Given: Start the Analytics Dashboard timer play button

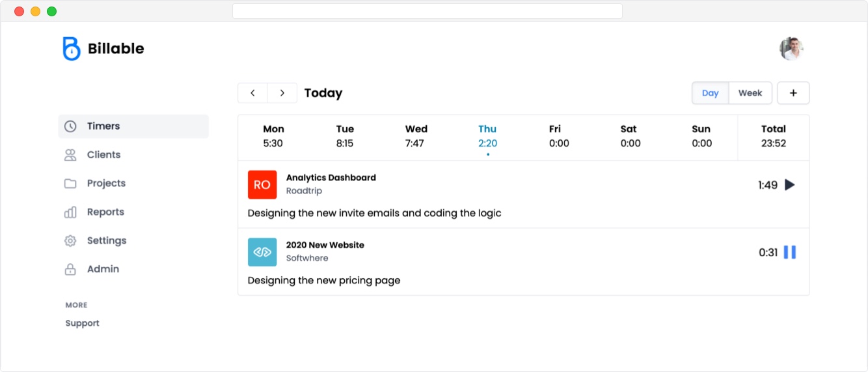Looking at the screenshot, I should (x=790, y=185).
